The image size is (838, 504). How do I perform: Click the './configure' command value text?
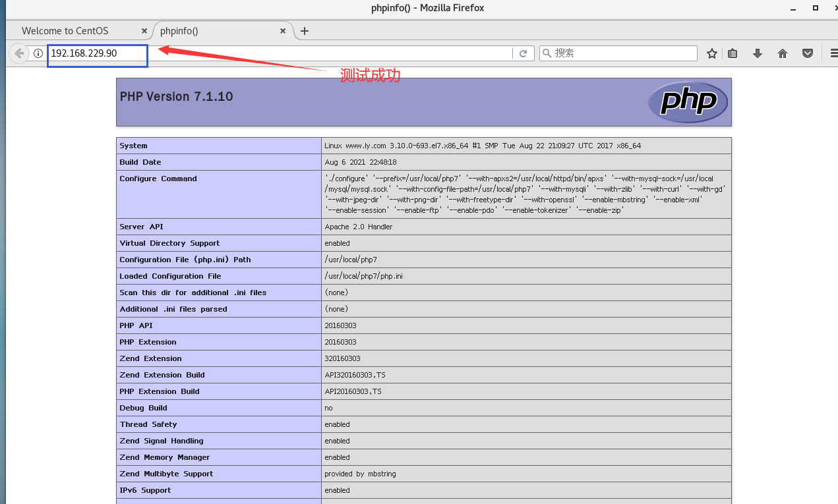[x=524, y=194]
